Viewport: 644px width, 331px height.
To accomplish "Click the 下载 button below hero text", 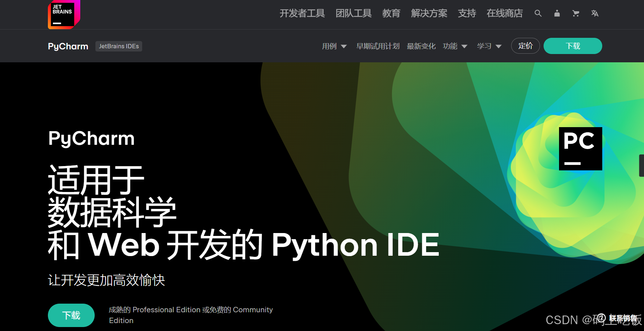I will (71, 315).
